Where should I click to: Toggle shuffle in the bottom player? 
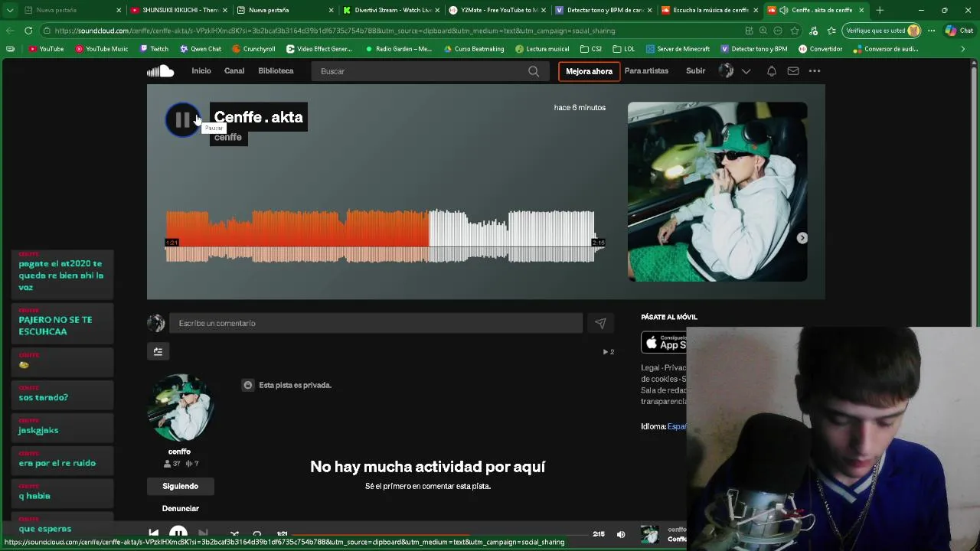[234, 534]
